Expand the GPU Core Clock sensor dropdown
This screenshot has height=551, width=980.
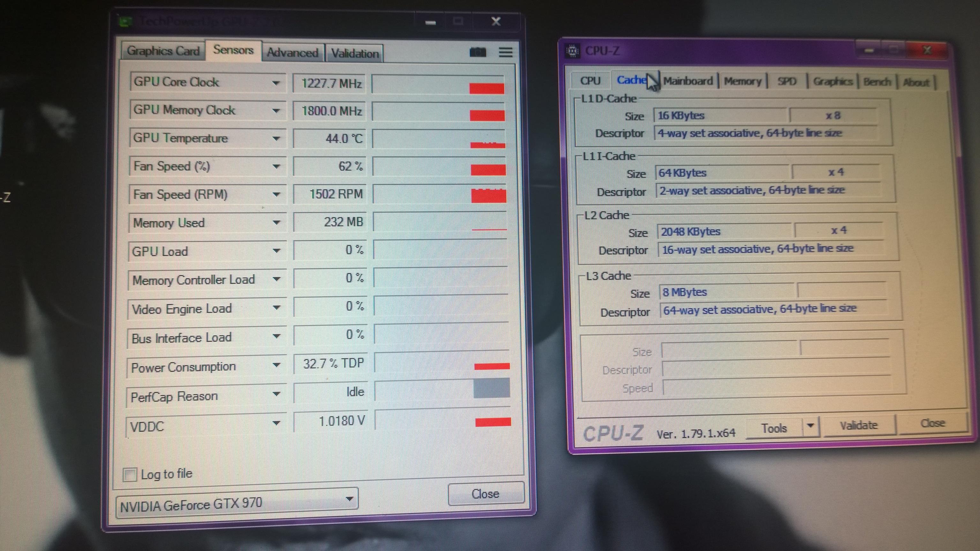[276, 83]
